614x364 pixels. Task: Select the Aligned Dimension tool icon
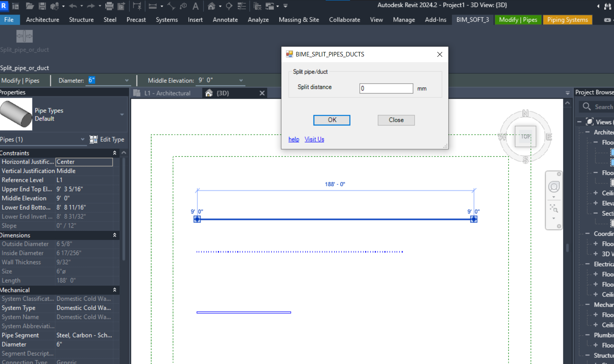pos(171,6)
